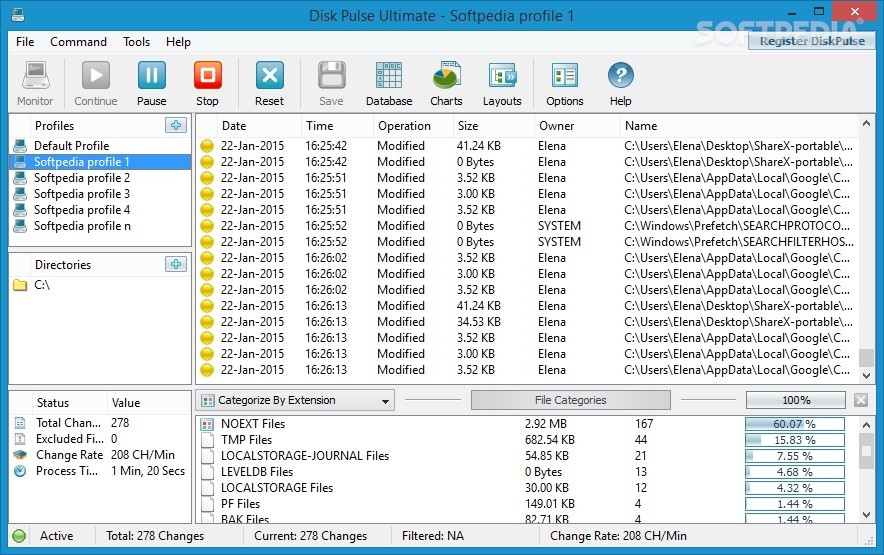Add a directory with the plus icon
The height and width of the screenshot is (555, 884).
tap(176, 264)
